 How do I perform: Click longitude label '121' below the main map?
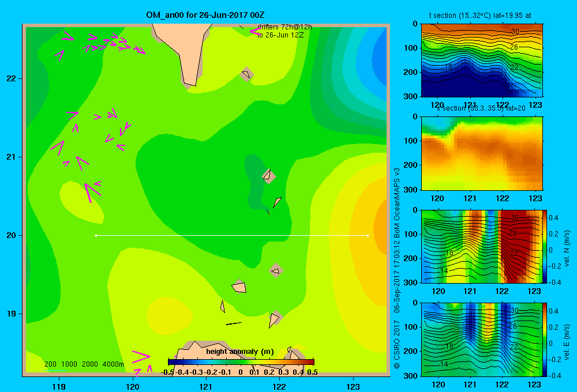coord(206,386)
